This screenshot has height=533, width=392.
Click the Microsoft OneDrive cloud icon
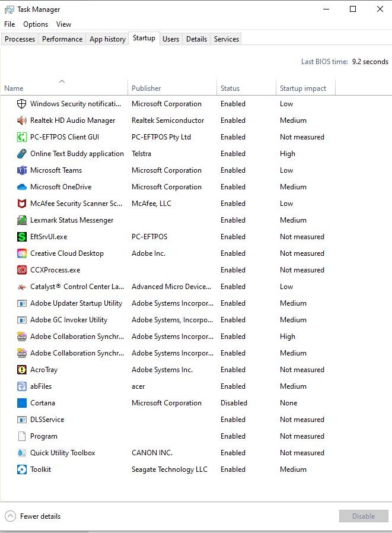[22, 187]
